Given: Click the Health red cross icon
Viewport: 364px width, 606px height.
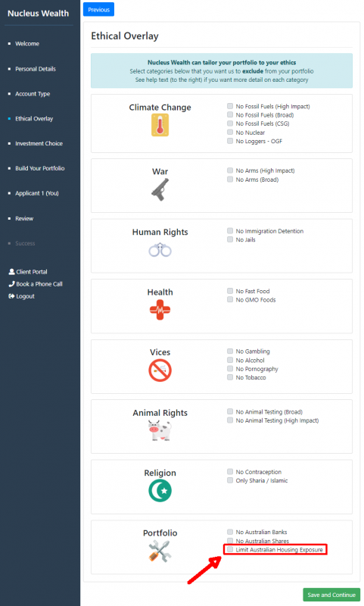Looking at the screenshot, I should [x=160, y=310].
